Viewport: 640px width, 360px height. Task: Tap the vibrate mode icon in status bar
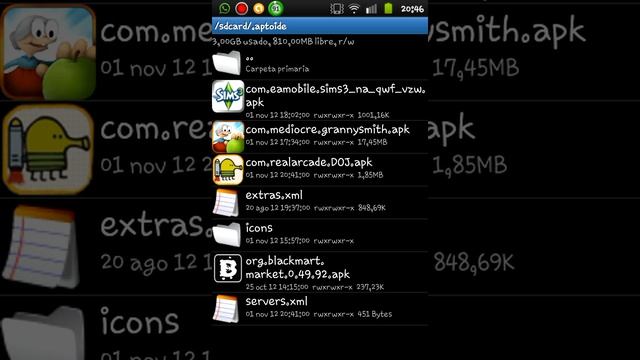[x=337, y=9]
